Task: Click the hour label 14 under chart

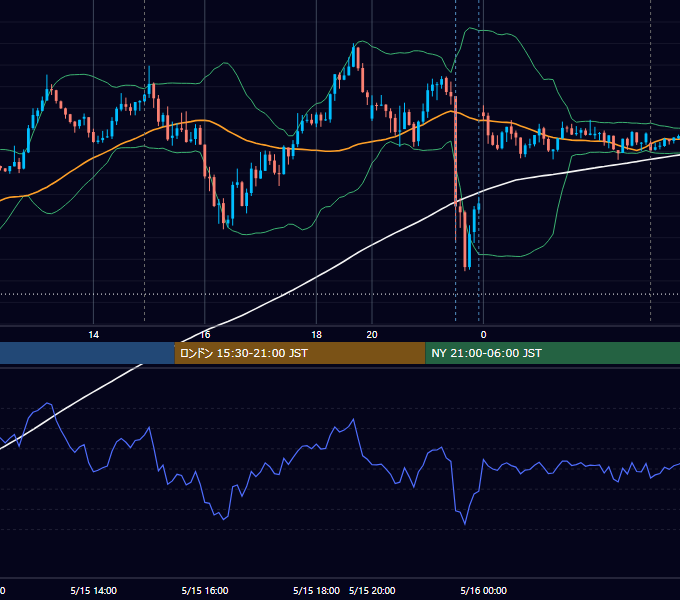Action: point(94,335)
